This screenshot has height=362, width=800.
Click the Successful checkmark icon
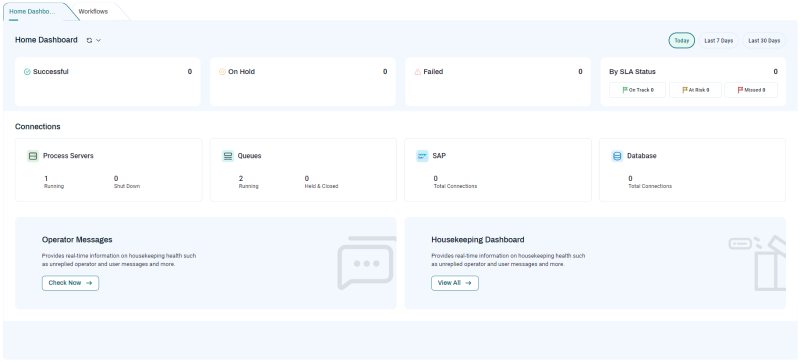click(27, 72)
